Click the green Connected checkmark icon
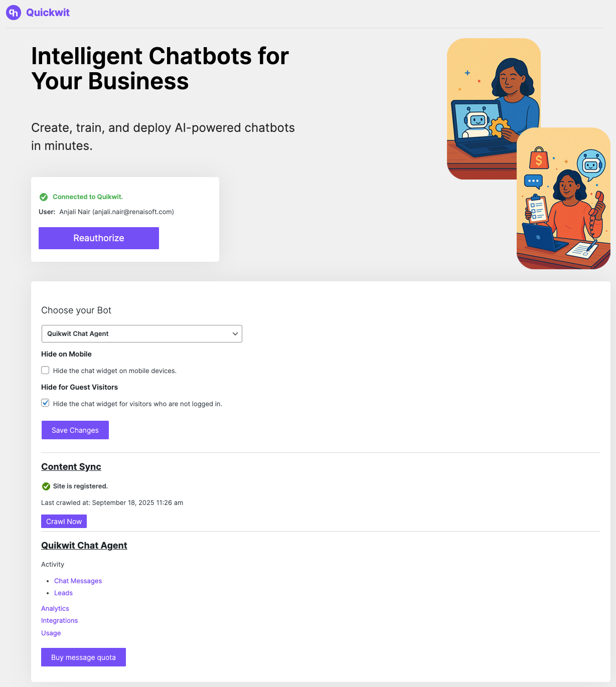The height and width of the screenshot is (687, 616). pyautogui.click(x=44, y=197)
